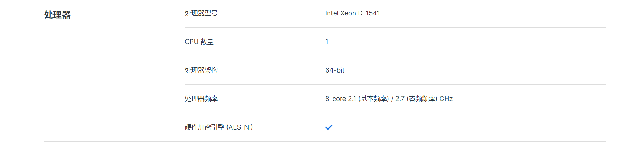This screenshot has width=644, height=145.
Task: Click the (基本频率) text
Action: [373, 99]
